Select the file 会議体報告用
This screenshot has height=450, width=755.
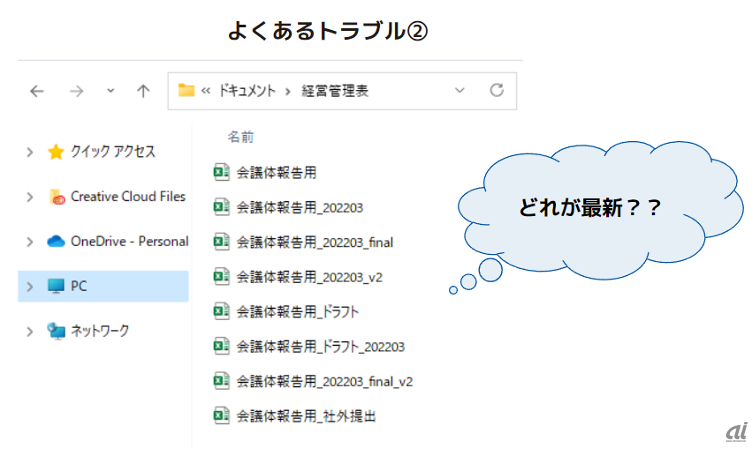click(276, 172)
